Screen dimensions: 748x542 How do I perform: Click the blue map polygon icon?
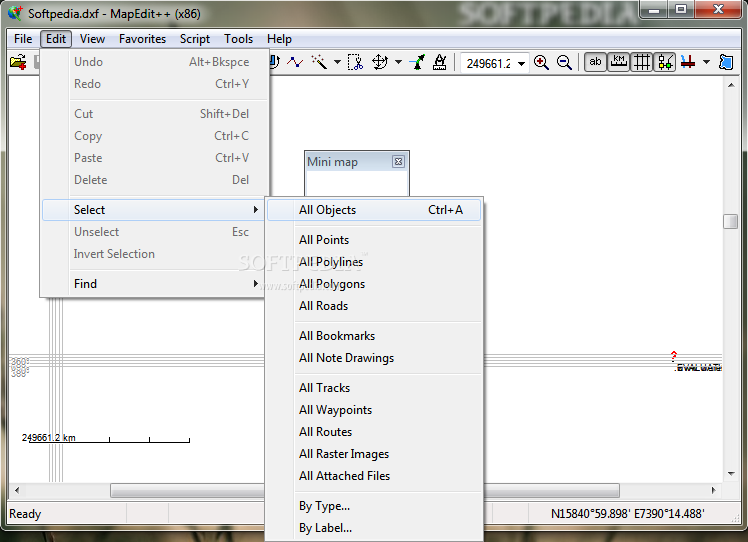tap(726, 62)
